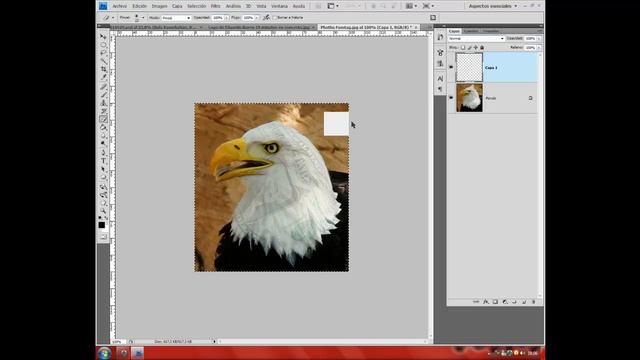The width and height of the screenshot is (640, 360).
Task: Toggle lock transparent pixels
Action: click(463, 47)
